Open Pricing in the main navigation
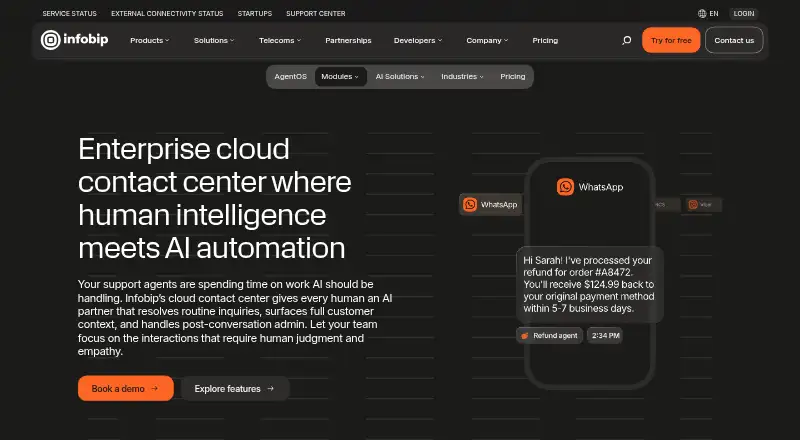 [x=545, y=40]
